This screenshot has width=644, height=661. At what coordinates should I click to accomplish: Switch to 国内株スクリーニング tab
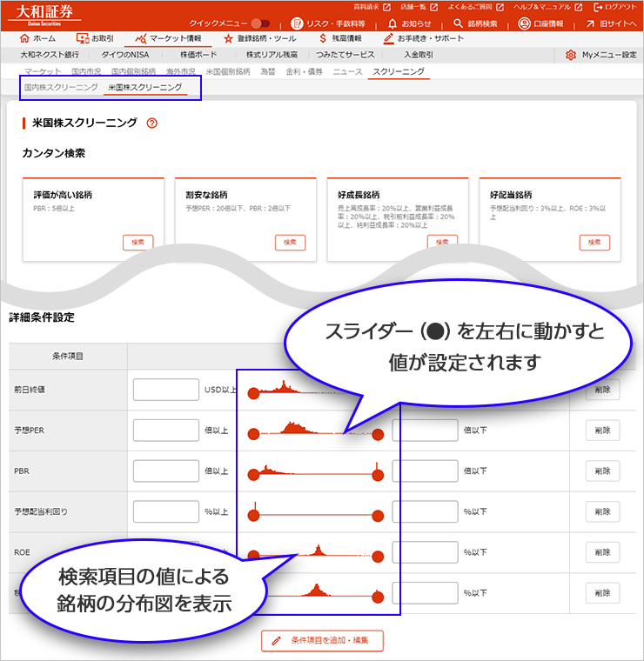61,87
